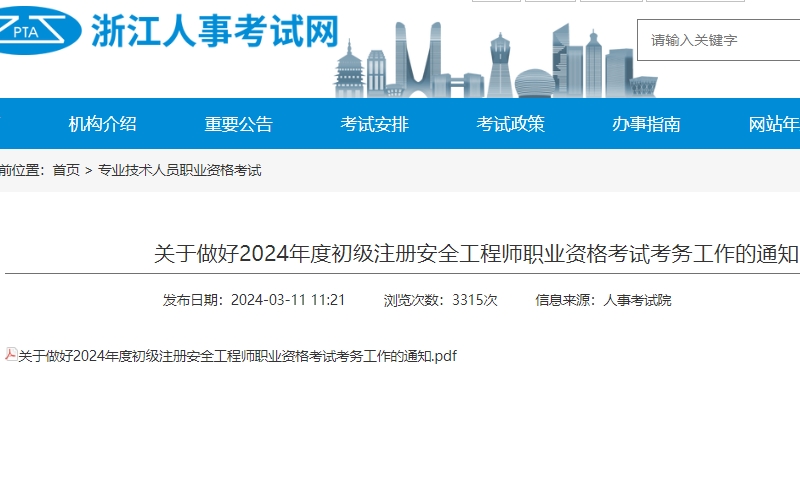Click the '>' breadcrumb separator arrow
The height and width of the screenshot is (500, 800).
88,171
